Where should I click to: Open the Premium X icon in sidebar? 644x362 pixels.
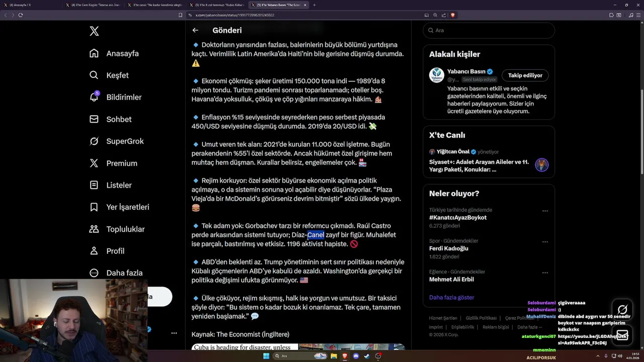(x=94, y=163)
